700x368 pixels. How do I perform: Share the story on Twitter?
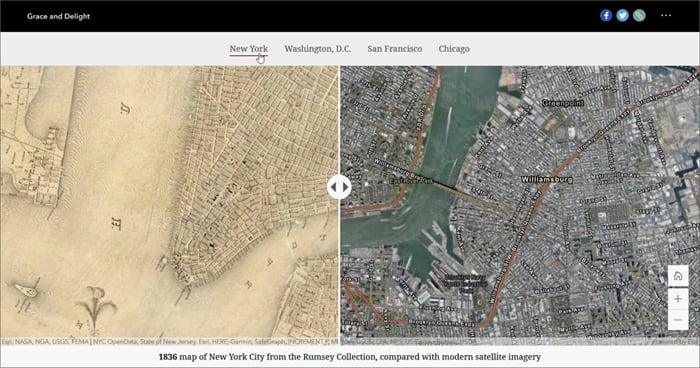(622, 16)
